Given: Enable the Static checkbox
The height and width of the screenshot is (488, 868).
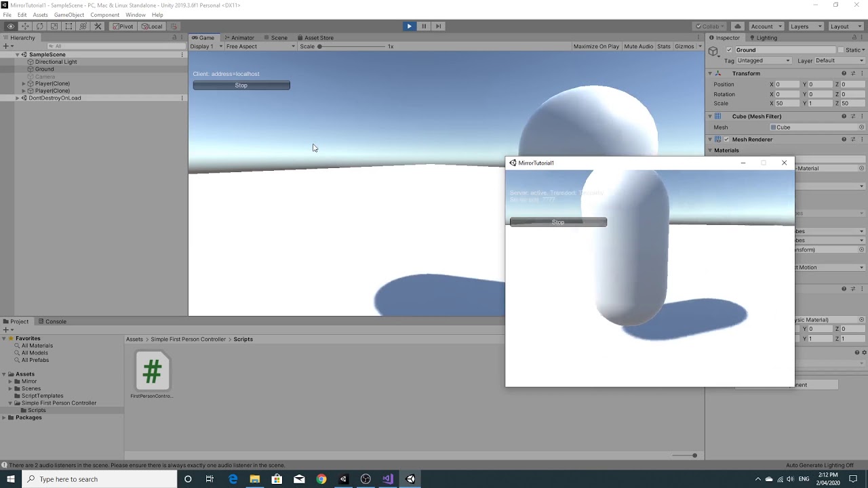Looking at the screenshot, I should (x=841, y=50).
